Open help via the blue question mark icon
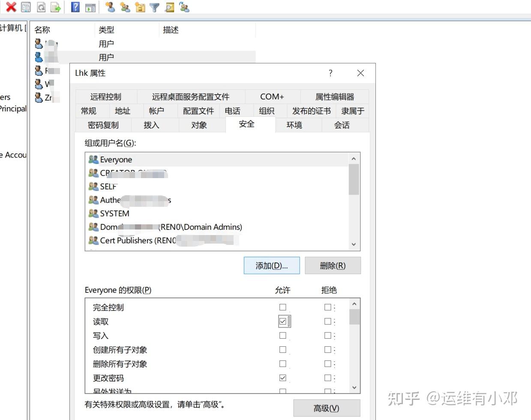Image resolution: width=531 pixels, height=420 pixels. (x=74, y=7)
